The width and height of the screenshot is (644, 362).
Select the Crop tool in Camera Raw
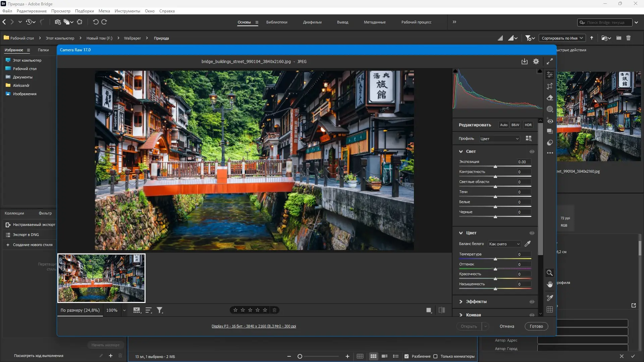[550, 86]
